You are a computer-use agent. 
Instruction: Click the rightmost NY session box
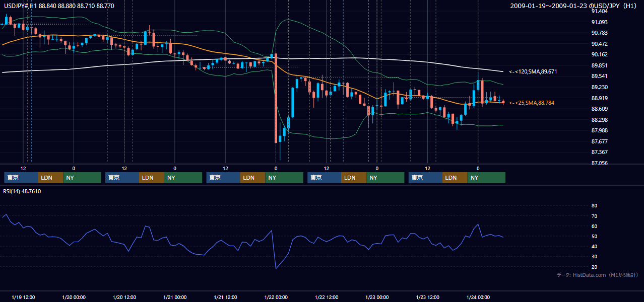tap(486, 178)
